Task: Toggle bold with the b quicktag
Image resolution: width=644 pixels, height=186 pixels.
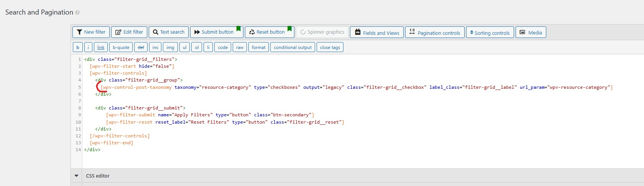Action: (x=78, y=47)
